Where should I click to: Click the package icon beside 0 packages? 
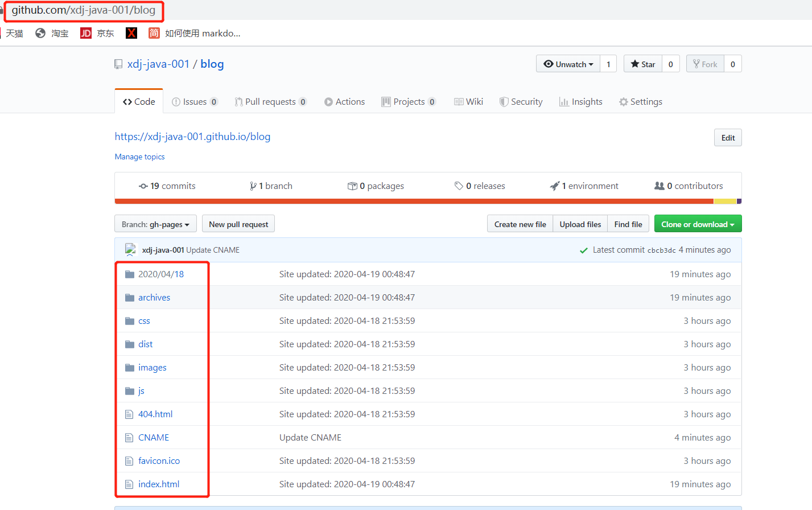coord(352,186)
